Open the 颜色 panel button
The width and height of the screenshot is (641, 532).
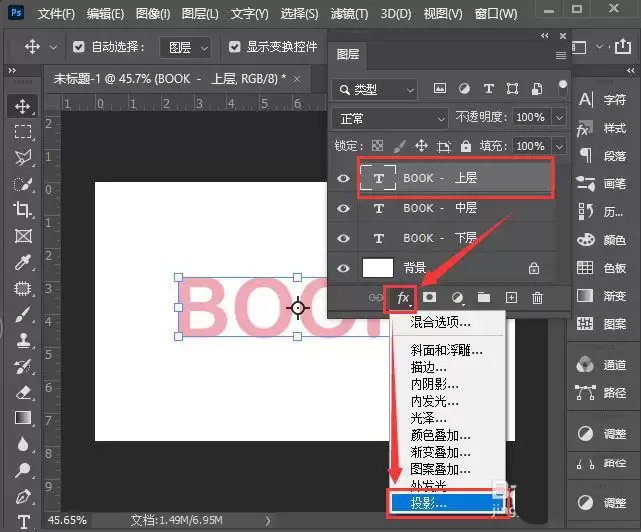601,240
